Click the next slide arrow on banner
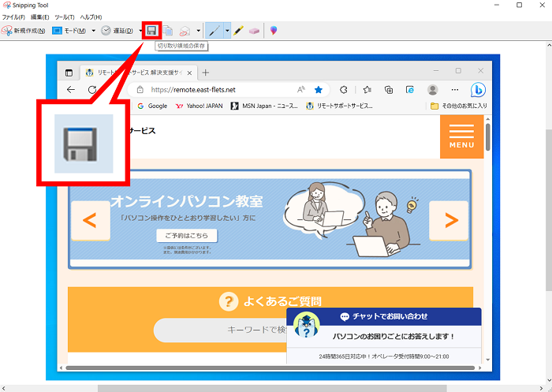This screenshot has height=392, width=552. (x=449, y=221)
